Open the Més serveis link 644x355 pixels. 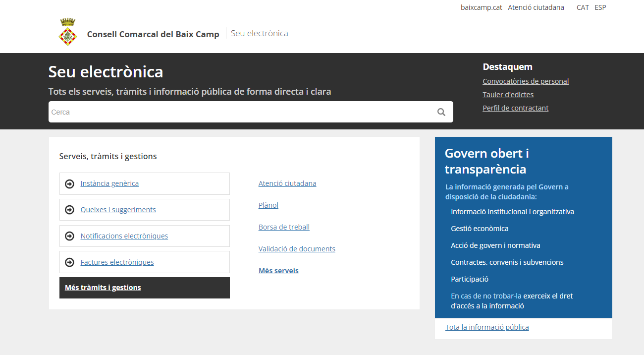[278, 271]
